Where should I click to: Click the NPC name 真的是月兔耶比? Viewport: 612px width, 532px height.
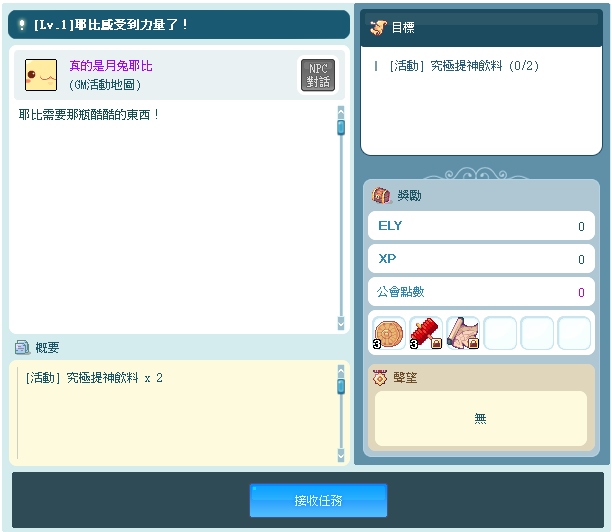(x=111, y=66)
